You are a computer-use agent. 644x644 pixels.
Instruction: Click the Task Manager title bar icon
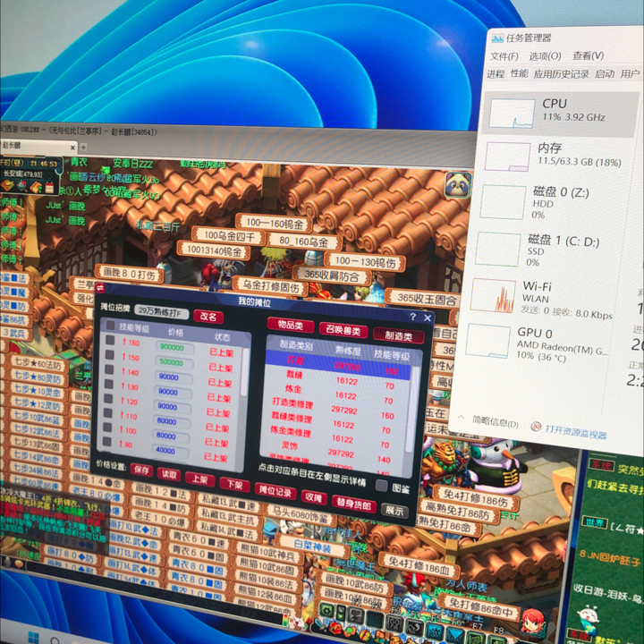[497, 38]
